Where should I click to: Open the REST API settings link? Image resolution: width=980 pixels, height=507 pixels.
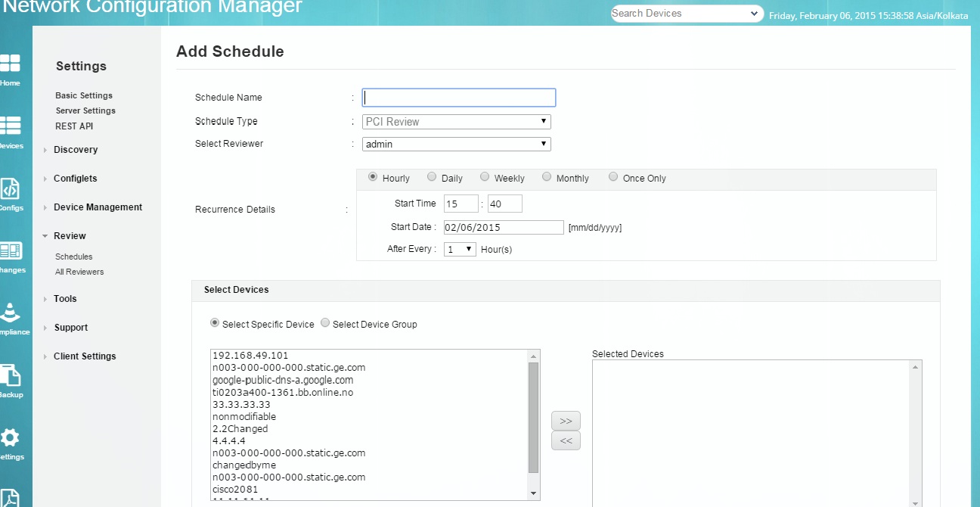pyautogui.click(x=74, y=126)
